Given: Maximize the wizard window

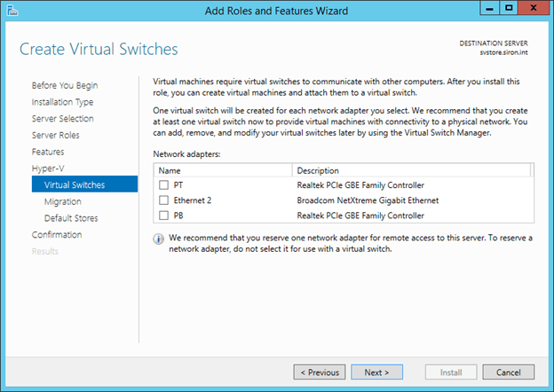Looking at the screenshot, I should [509, 8].
